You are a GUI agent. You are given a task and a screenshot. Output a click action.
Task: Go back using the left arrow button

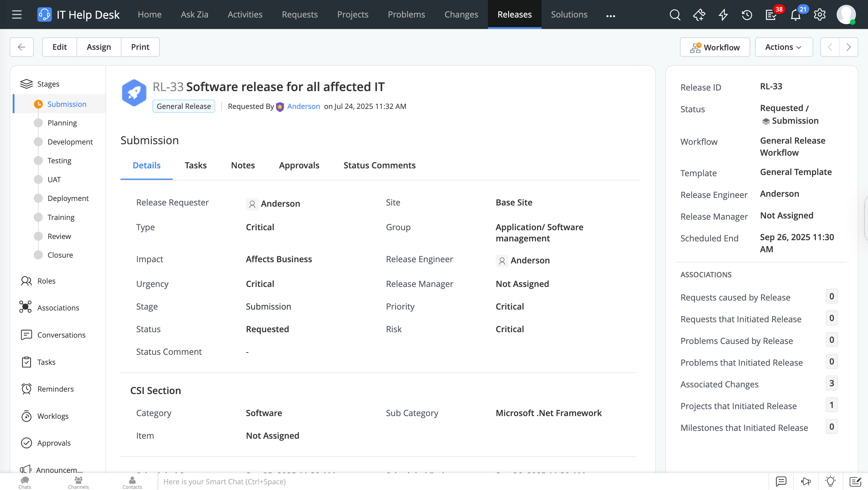(x=22, y=47)
